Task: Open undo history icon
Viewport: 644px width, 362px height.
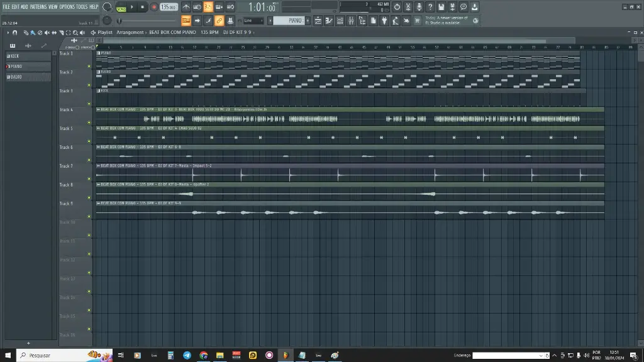Action: click(397, 7)
